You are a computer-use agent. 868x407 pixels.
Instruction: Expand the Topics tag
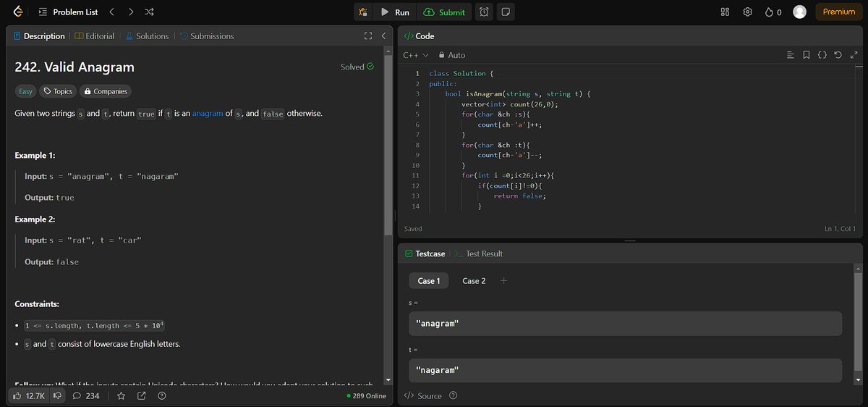pos(58,91)
